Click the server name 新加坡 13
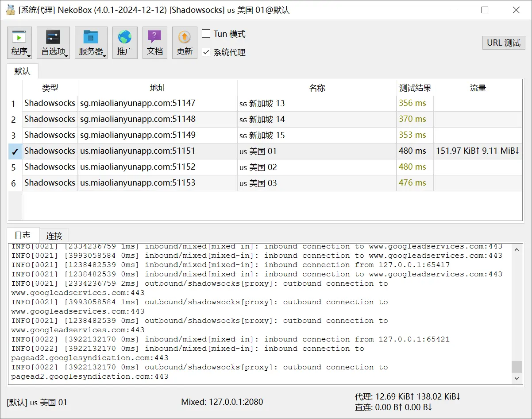 (317, 103)
